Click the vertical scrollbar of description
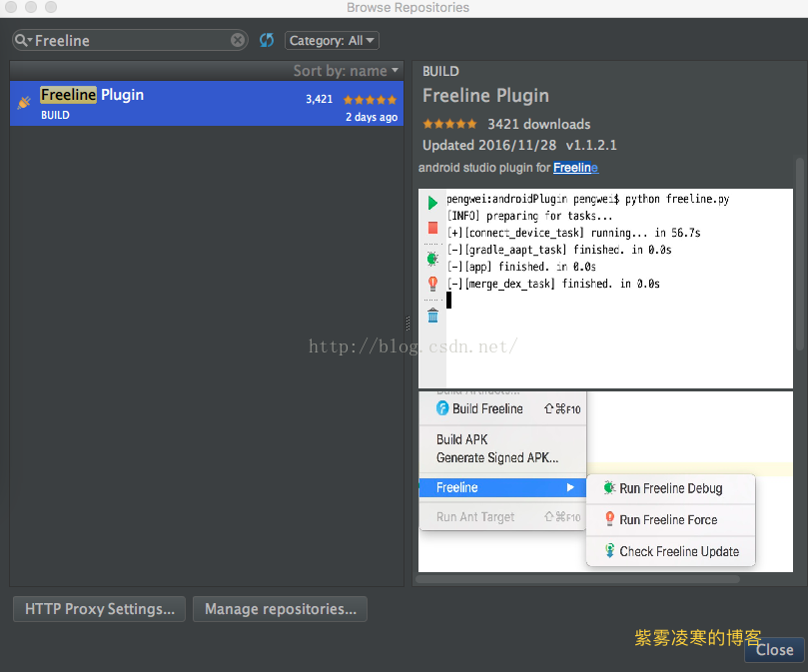The height and width of the screenshot is (672, 808). coord(800,255)
